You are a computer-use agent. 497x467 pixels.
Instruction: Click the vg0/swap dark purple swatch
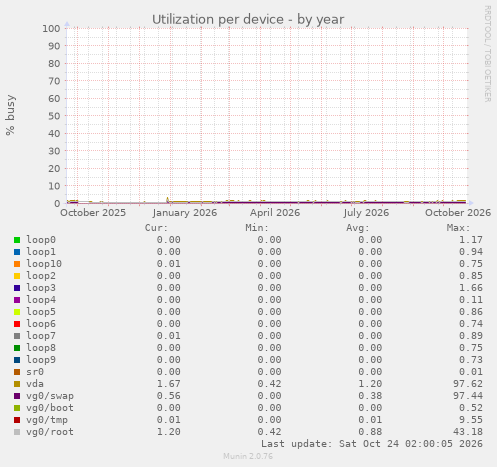(17, 396)
